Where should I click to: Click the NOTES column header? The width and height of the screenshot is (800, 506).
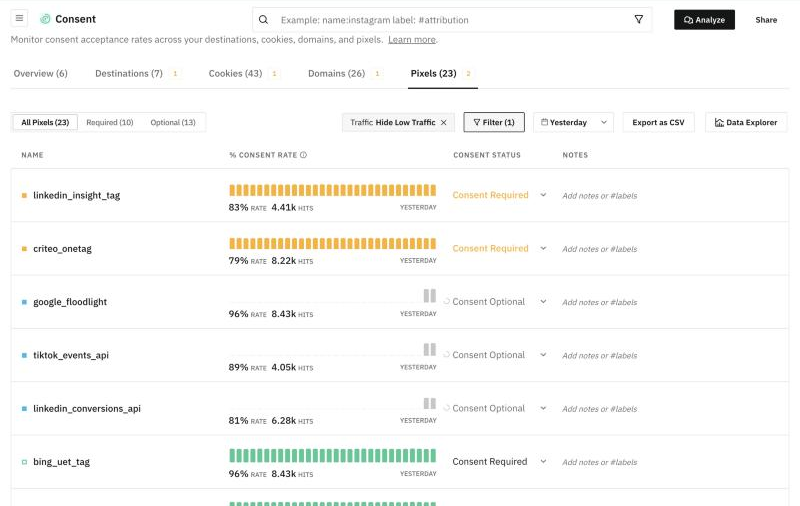pos(575,155)
